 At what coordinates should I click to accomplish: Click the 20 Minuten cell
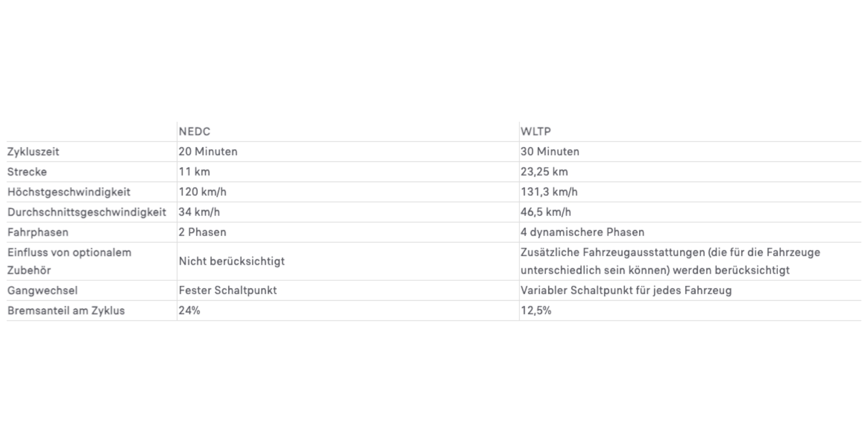208,152
